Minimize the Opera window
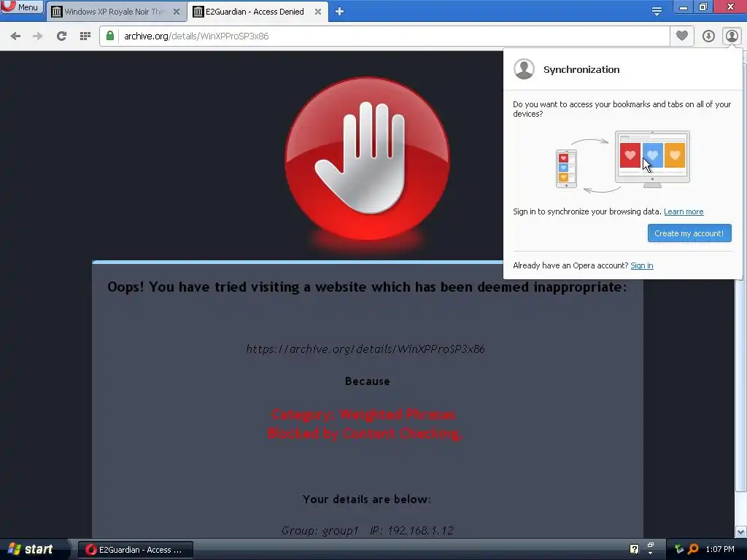Viewport: 747px width, 560px height. [683, 7]
